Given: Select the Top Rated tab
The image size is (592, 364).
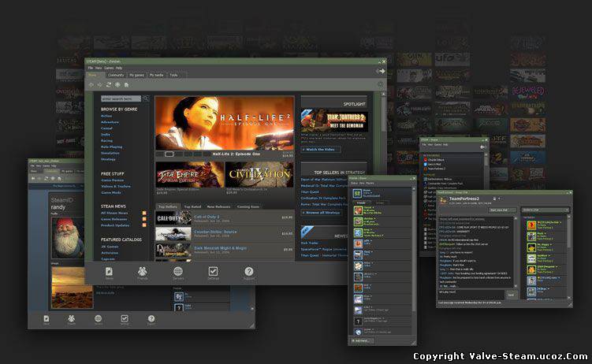Looking at the screenshot, I should click(x=192, y=206).
